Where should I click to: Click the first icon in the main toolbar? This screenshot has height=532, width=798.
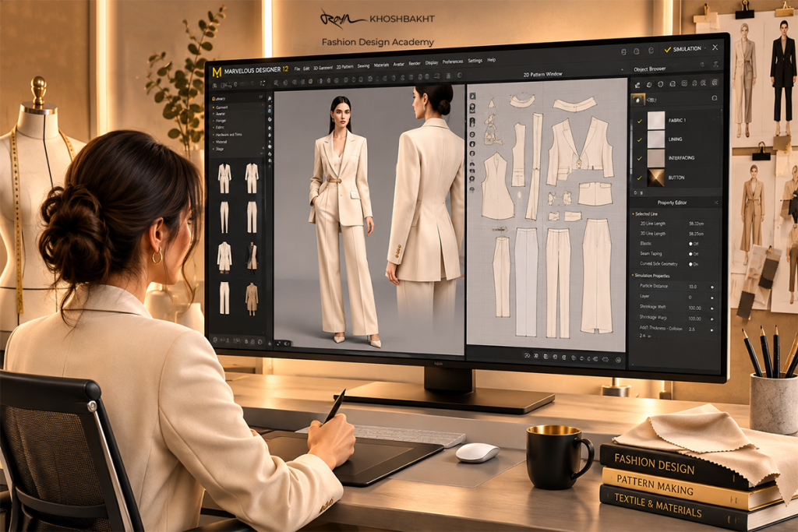click(215, 86)
